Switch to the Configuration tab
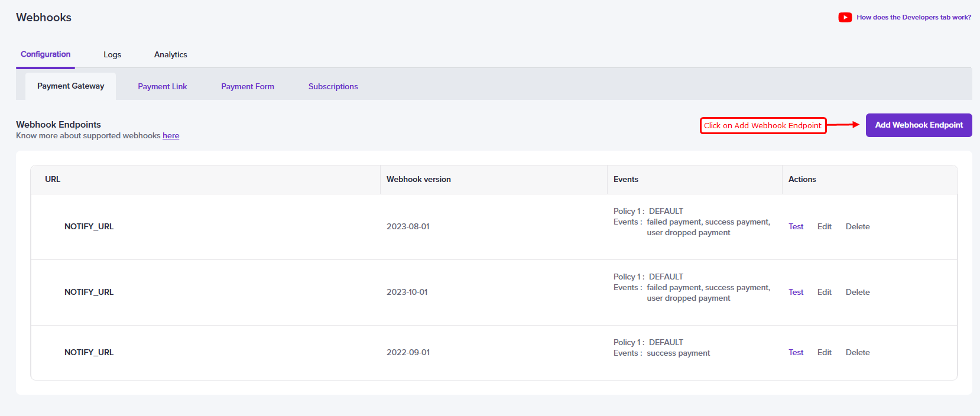The width and height of the screenshot is (980, 416). 46,54
